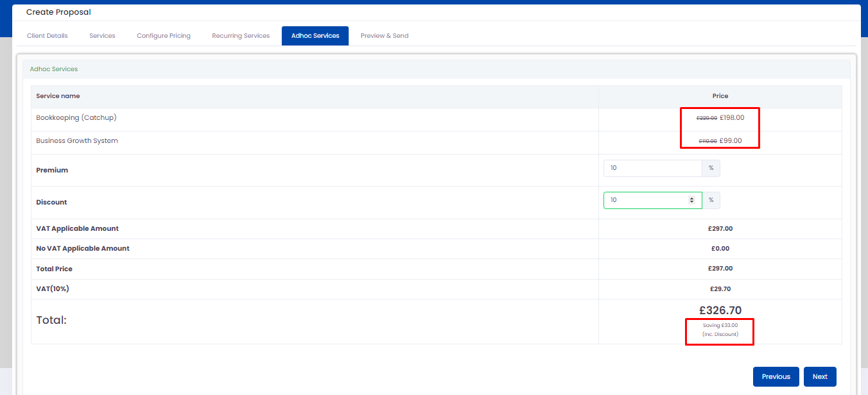Click the Premium row label
Image resolution: width=868 pixels, height=395 pixels.
click(52, 170)
